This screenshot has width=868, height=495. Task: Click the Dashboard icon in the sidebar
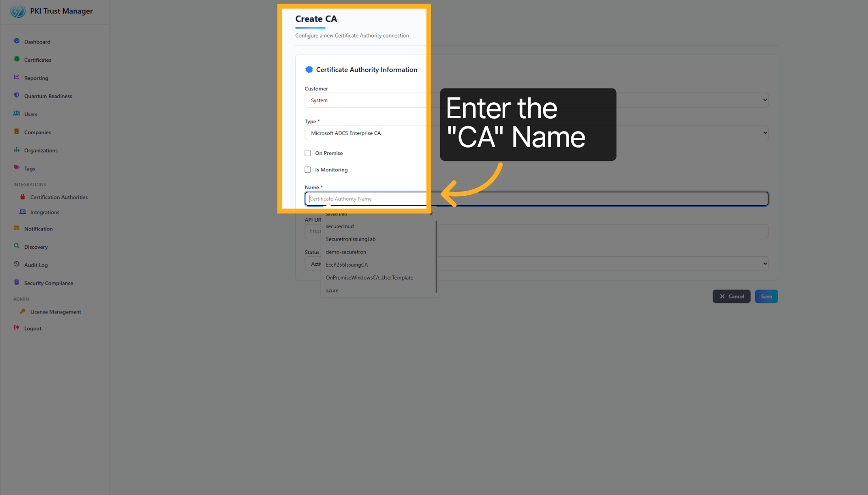point(17,41)
